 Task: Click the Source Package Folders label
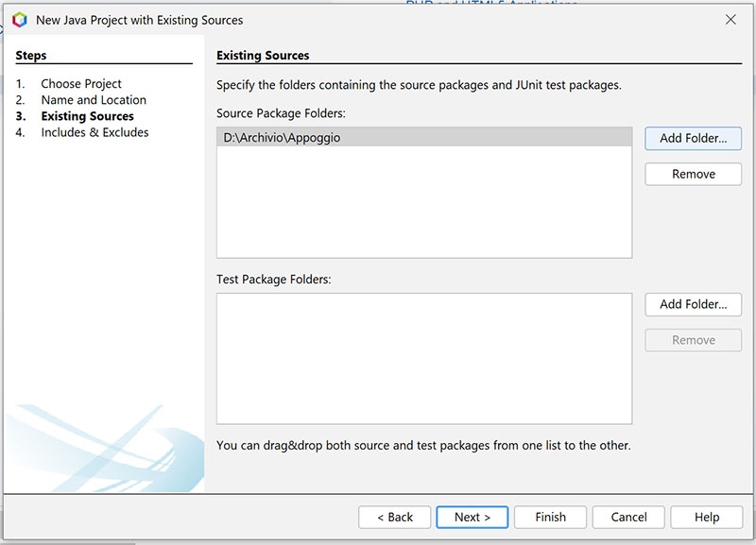pyautogui.click(x=281, y=113)
